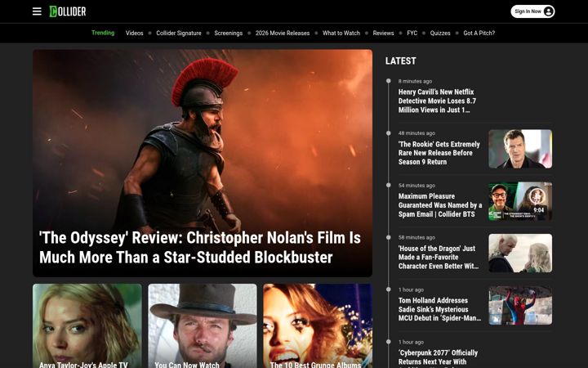Open 'The Rookie' new release article

439,153
